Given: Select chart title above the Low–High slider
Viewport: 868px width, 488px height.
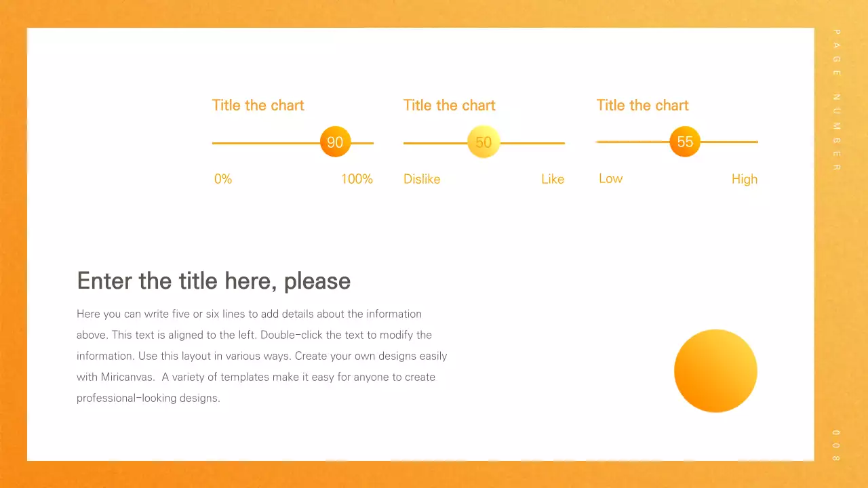Looking at the screenshot, I should point(642,105).
